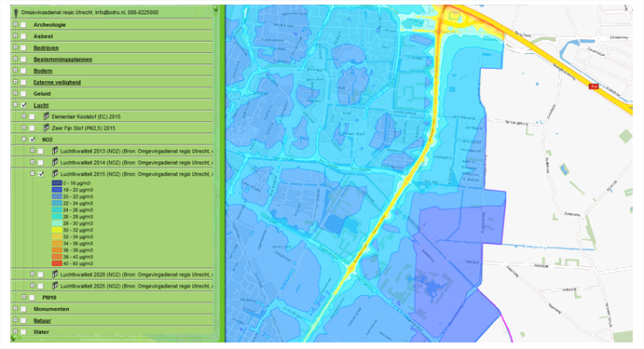This screenshot has height=349, width=644.
Task: Uncheck the Lucht layer checkbox
Action: (x=24, y=105)
